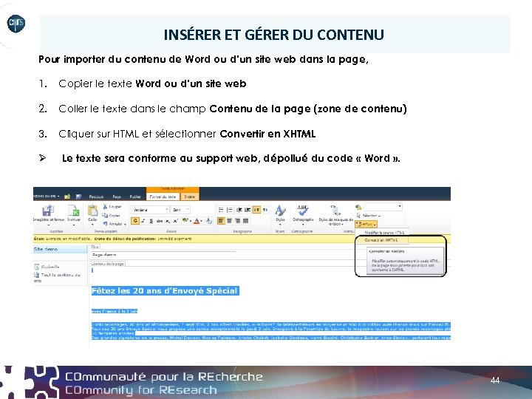Click the text highlight color button
The image size is (532, 399).
(x=186, y=221)
